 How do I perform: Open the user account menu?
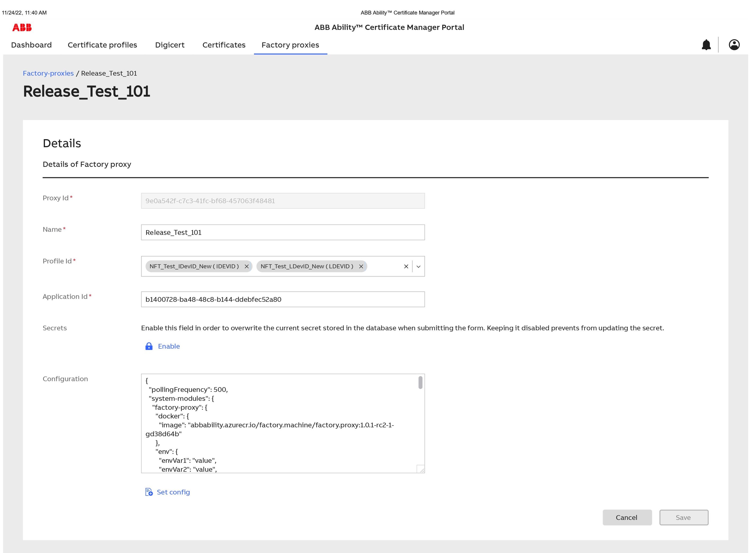pos(734,45)
